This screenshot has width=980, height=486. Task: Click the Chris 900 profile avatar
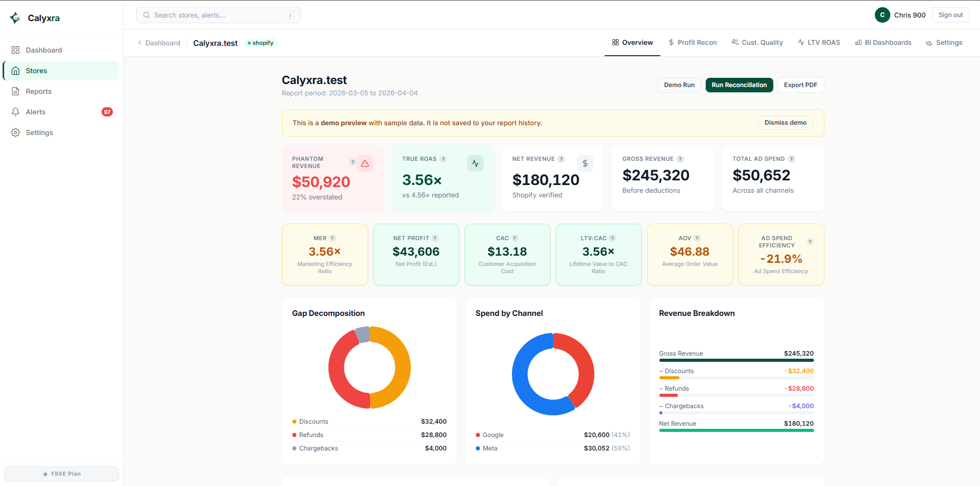click(882, 15)
